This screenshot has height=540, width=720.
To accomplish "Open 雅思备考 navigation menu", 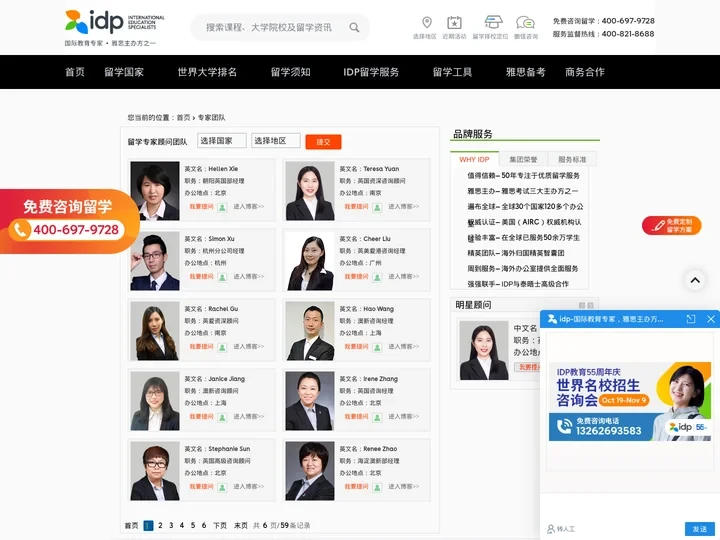I will coord(526,72).
